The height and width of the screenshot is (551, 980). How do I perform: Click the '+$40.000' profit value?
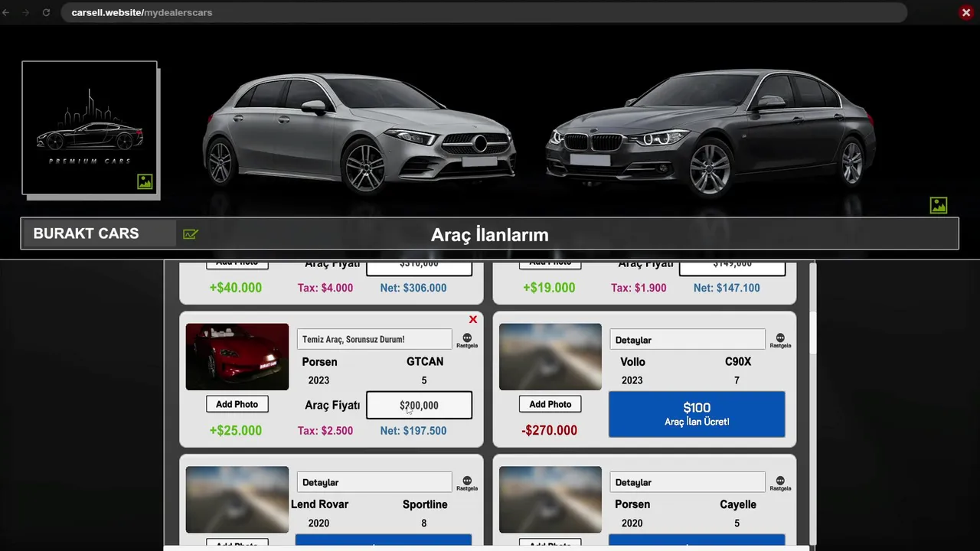236,288
